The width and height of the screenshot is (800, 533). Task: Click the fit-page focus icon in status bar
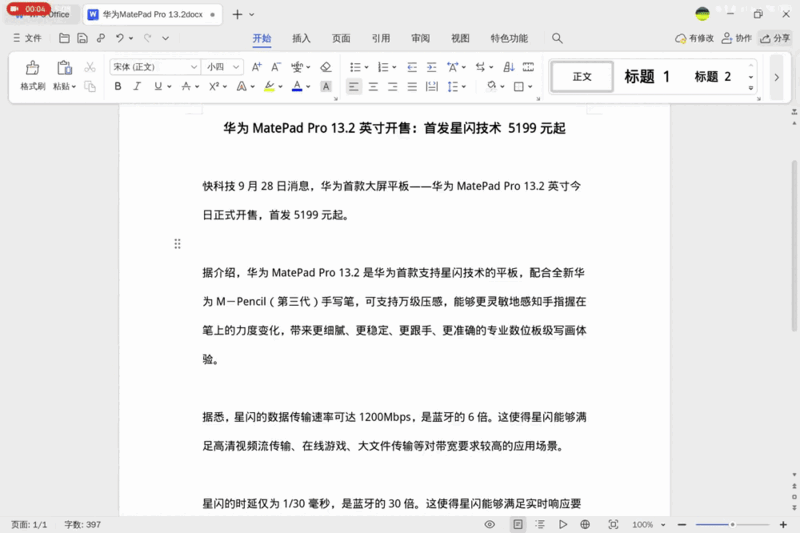[x=613, y=524]
